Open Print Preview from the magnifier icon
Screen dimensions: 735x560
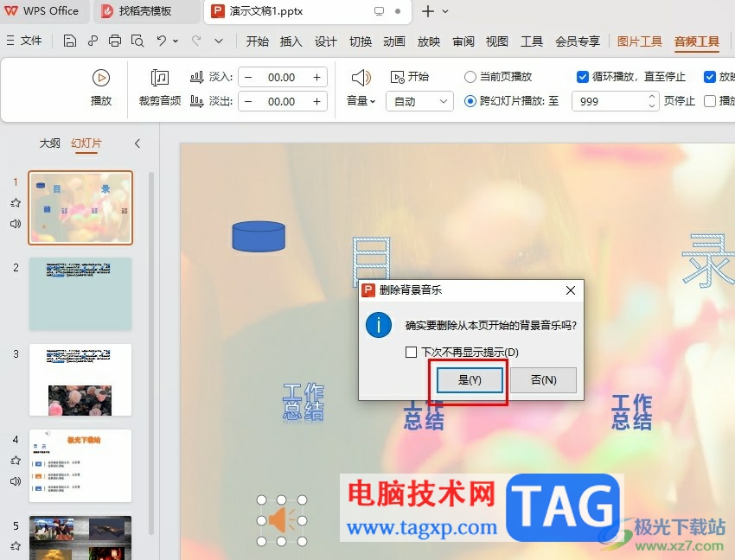tap(137, 41)
